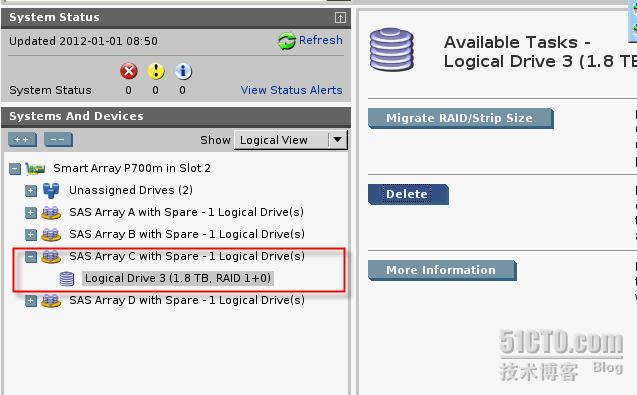Click the Updated 2012-01-01 08:50 timestamp
637x395 pixels.
click(x=83, y=41)
